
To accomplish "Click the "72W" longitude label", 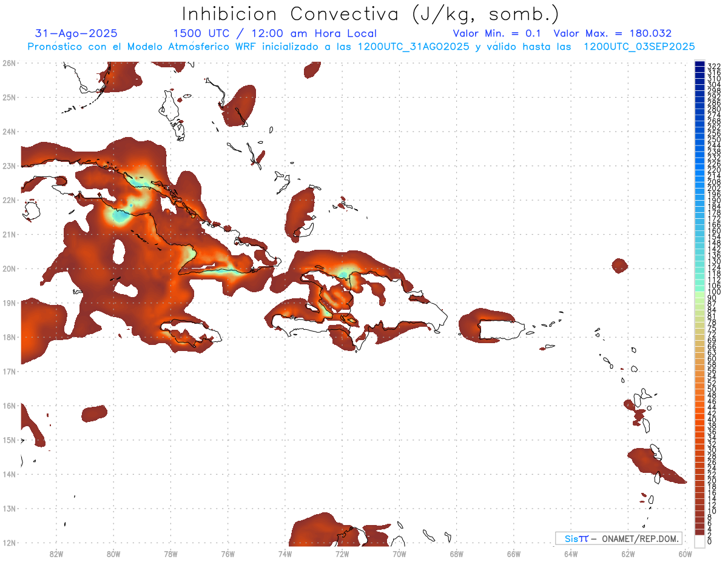I will (342, 553).
